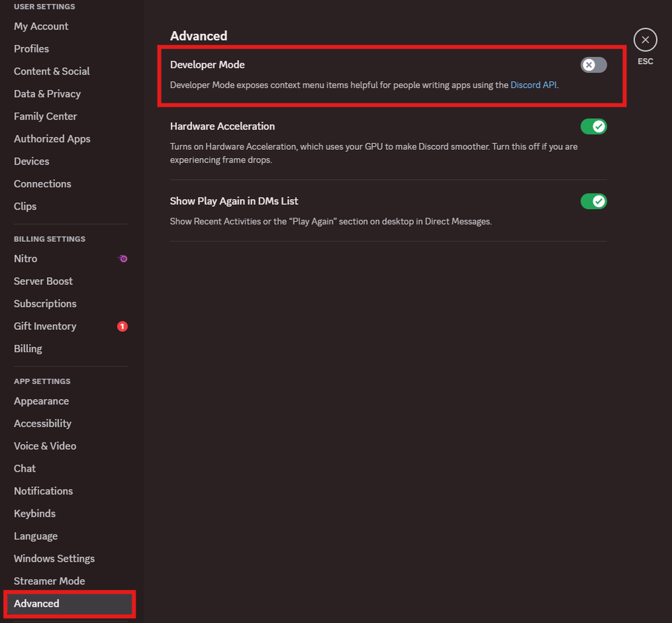
Task: Click the Nitro badge icon in sidebar
Action: [x=122, y=259]
